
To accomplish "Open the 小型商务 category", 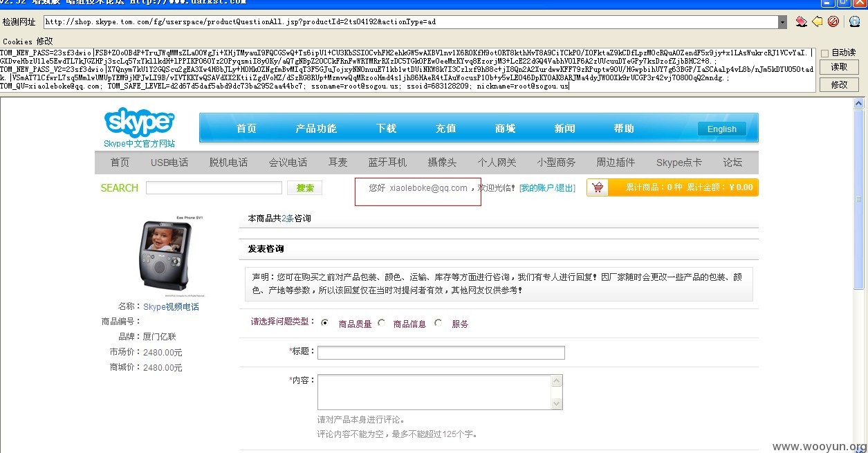I will pos(556,163).
